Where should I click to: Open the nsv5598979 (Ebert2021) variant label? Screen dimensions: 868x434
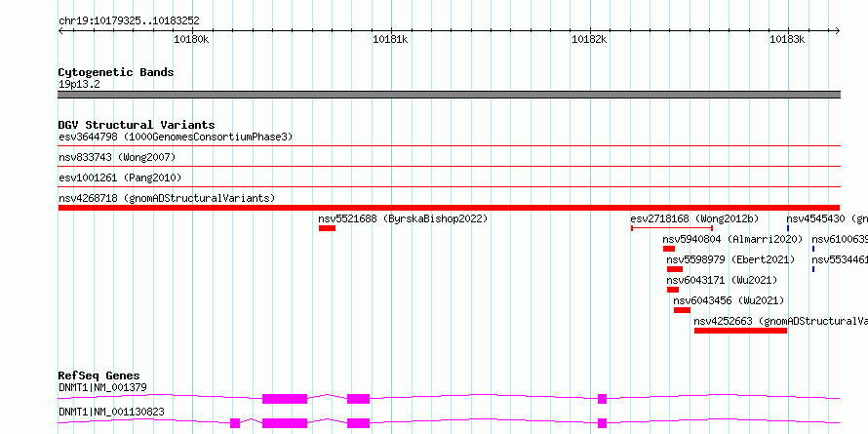730,259
